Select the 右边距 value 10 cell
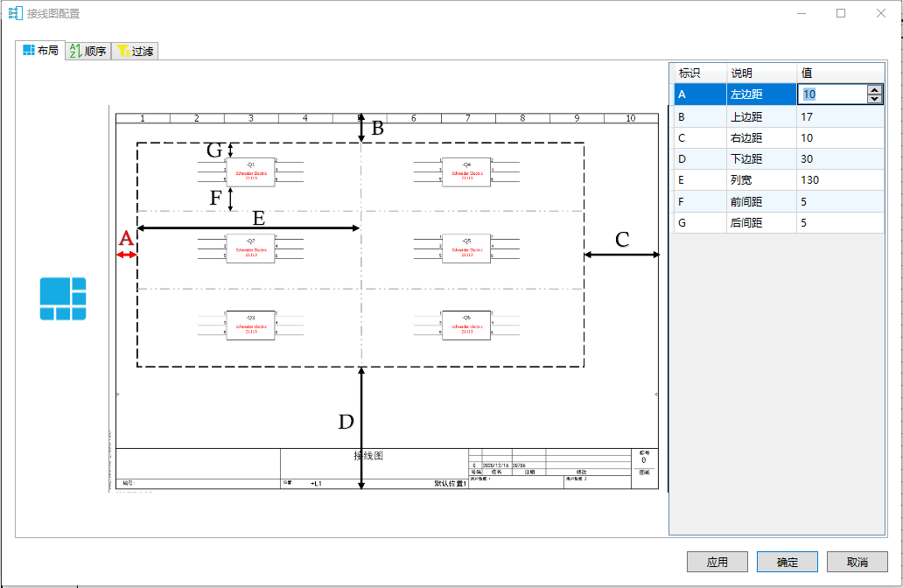 (x=840, y=138)
